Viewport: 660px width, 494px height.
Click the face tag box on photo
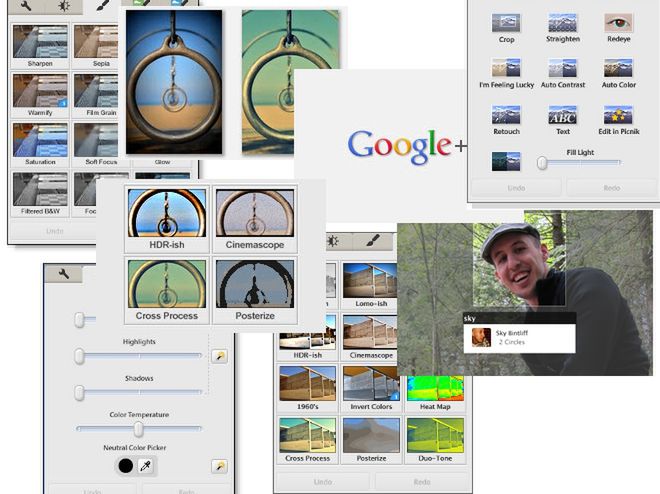pyautogui.click(x=519, y=264)
